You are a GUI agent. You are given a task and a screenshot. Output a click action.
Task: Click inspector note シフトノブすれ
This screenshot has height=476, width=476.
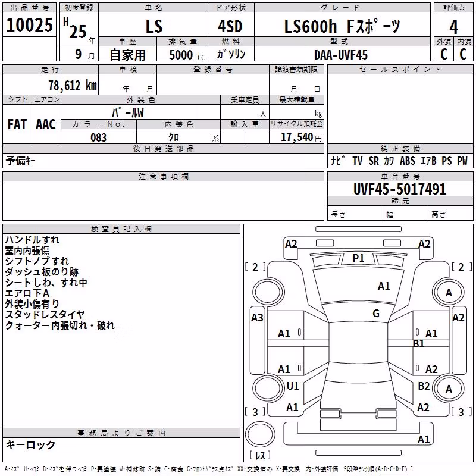pos(37,261)
